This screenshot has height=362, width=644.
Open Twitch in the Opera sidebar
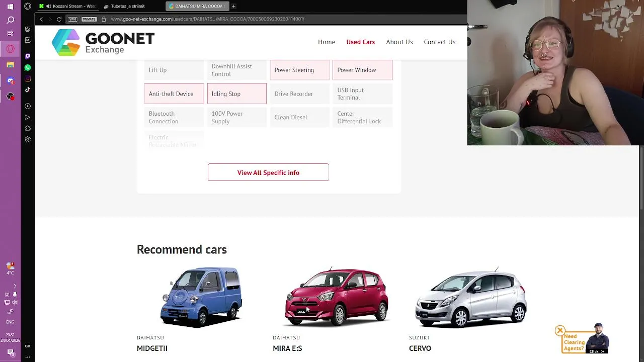click(28, 56)
